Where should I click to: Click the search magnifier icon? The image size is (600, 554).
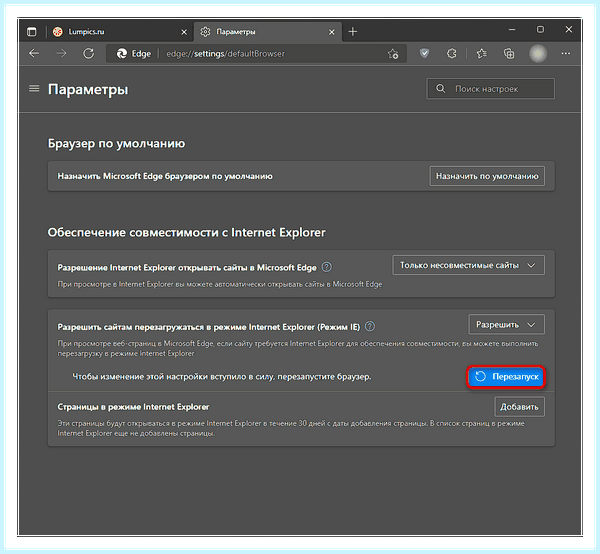(441, 89)
